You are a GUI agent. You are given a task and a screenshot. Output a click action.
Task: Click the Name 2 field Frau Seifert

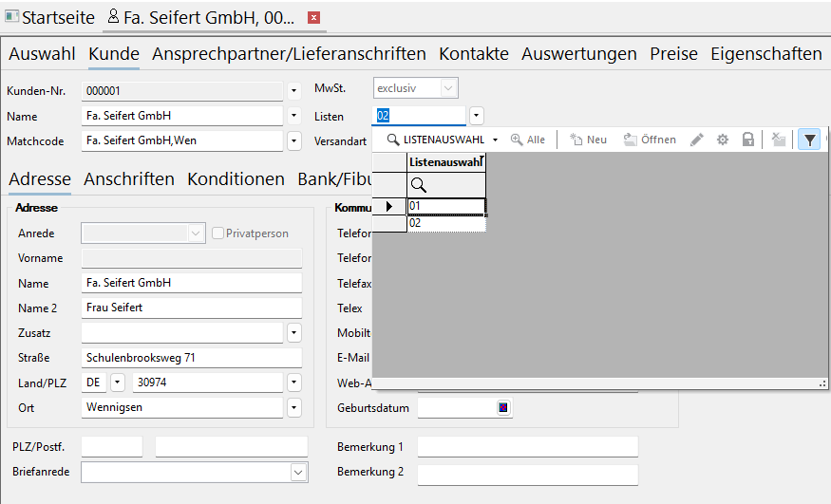(192, 308)
